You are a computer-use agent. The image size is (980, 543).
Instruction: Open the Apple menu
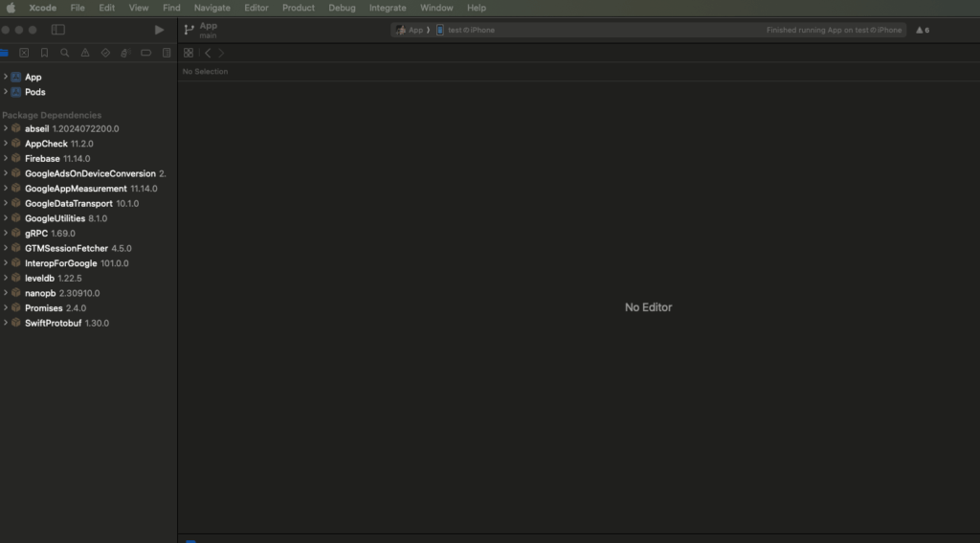(11, 8)
